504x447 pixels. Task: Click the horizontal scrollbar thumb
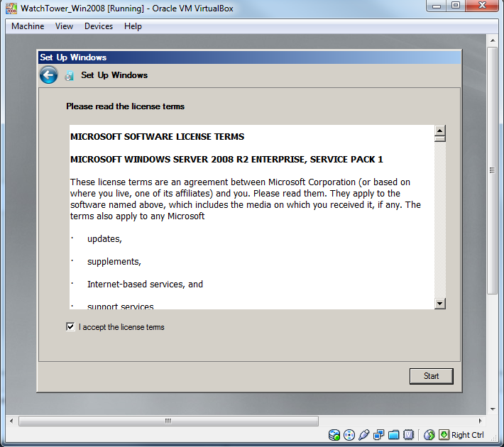[x=168, y=421]
